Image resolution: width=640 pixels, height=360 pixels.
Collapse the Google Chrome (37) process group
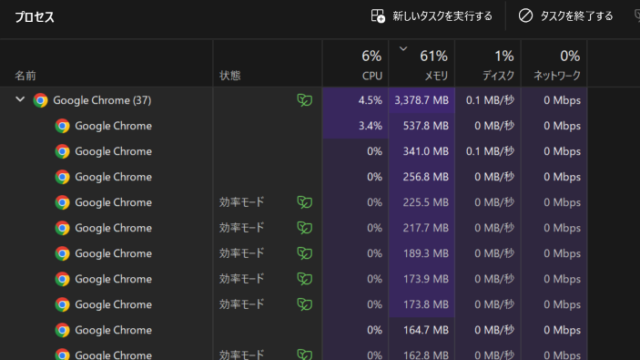click(x=20, y=99)
